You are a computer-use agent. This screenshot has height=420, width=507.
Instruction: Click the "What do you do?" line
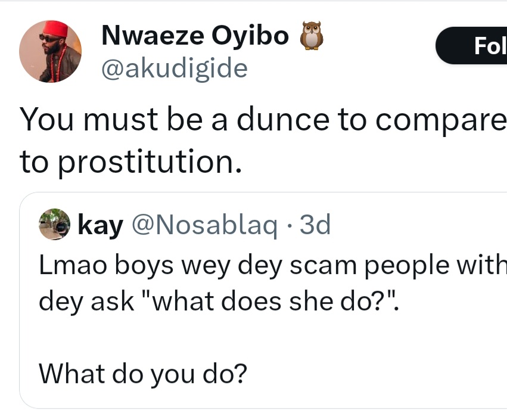coord(143,374)
